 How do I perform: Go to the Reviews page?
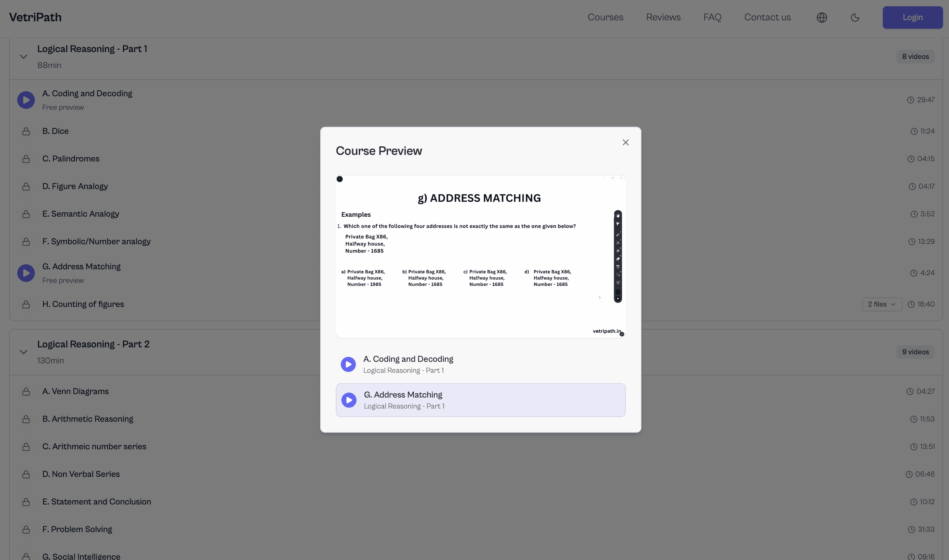pyautogui.click(x=663, y=17)
